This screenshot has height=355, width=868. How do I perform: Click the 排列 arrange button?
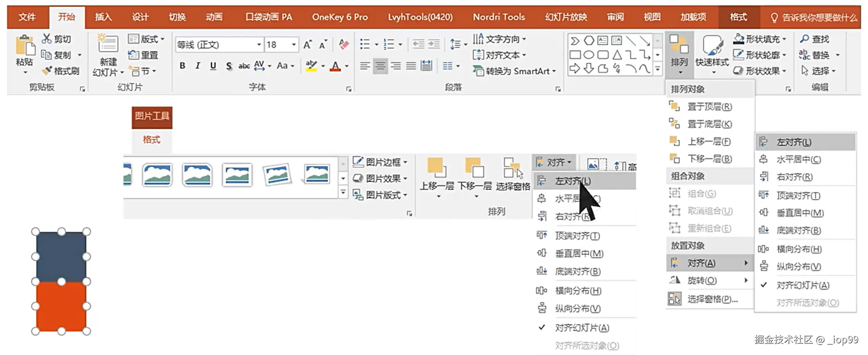tap(679, 54)
